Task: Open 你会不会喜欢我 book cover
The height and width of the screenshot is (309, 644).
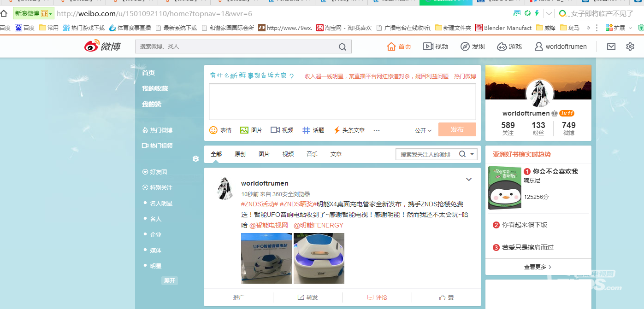Action: [504, 188]
